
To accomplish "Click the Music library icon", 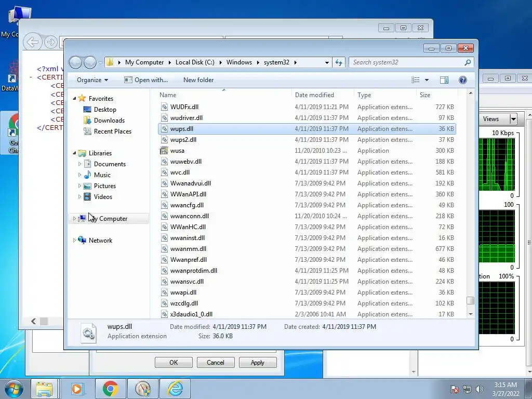I will point(87,175).
